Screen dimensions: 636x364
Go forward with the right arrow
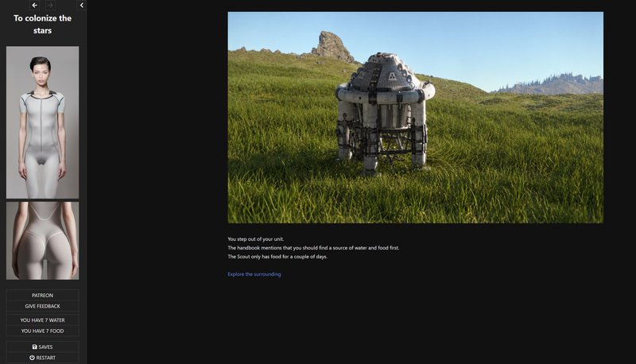click(50, 6)
